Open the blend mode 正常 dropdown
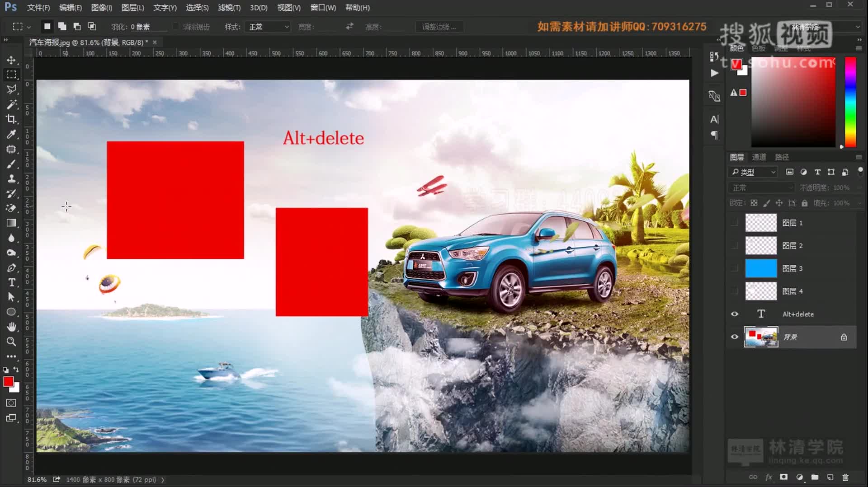This screenshot has width=868, height=487. click(761, 187)
